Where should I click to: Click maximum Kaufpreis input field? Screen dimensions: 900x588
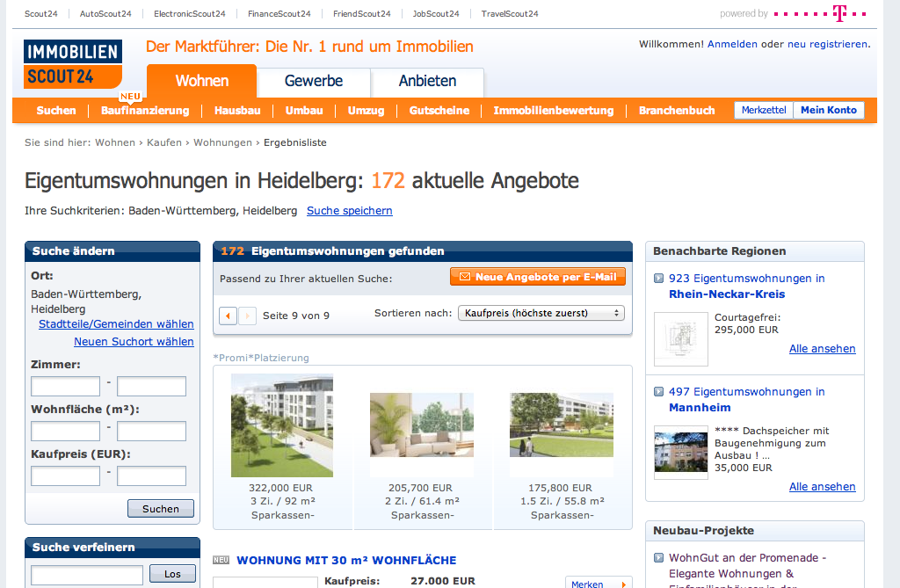(151, 476)
